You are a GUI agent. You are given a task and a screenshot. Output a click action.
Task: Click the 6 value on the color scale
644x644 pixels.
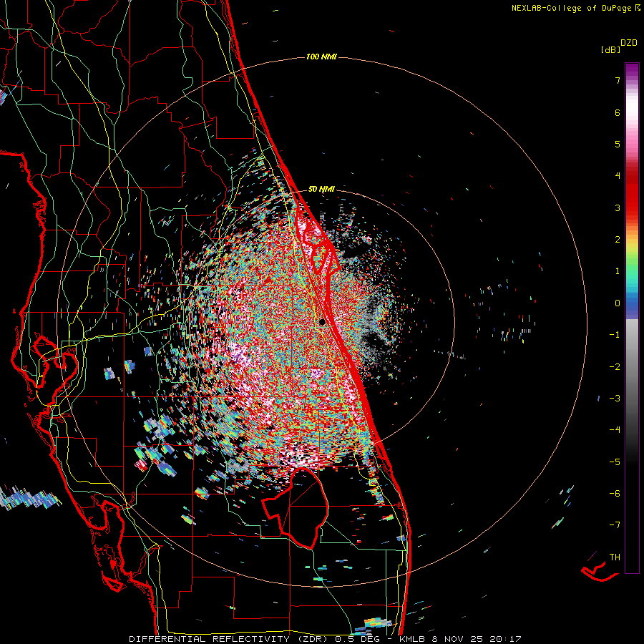pos(618,112)
